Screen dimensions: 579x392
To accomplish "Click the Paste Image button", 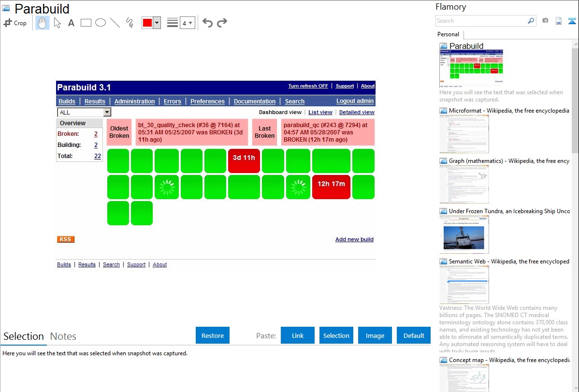I will tap(375, 335).
